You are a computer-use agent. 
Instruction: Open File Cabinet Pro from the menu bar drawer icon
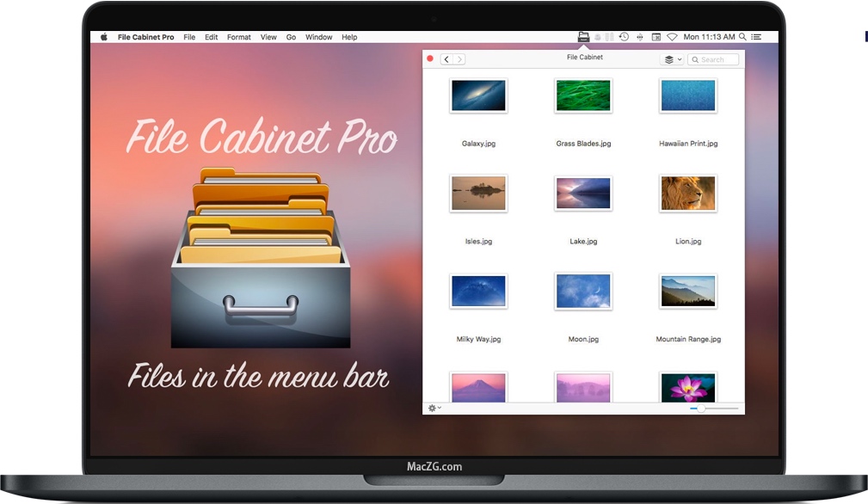[583, 37]
